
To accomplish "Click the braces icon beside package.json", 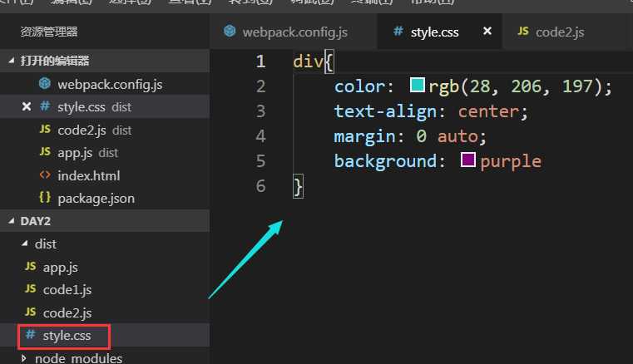I will coord(44,198).
